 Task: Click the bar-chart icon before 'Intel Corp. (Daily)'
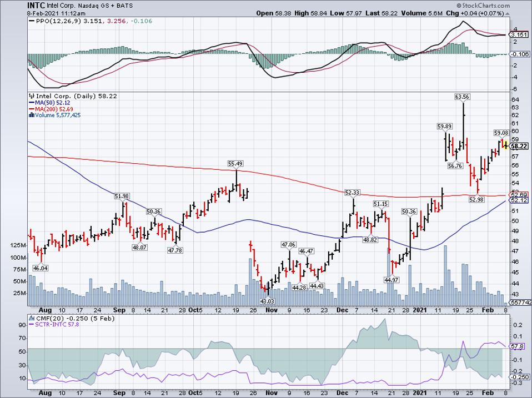[x=32, y=96]
